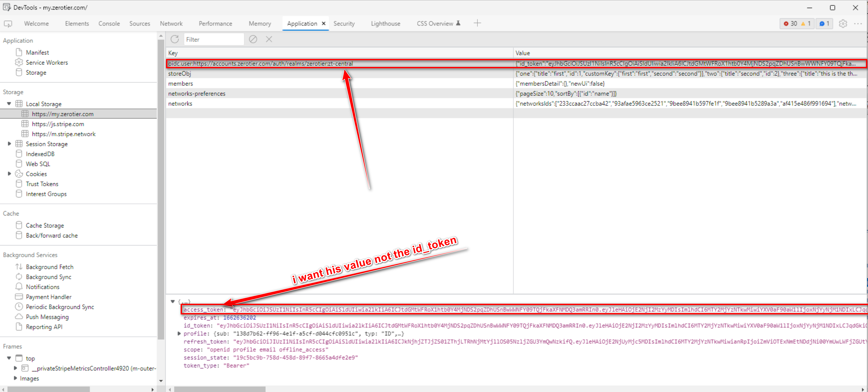Click the customize DevTools ellipsis icon
Screen dimensions: 868x392
point(858,24)
